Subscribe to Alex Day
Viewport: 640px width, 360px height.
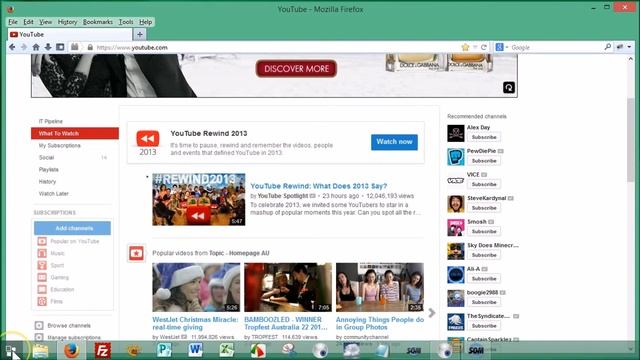[484, 137]
